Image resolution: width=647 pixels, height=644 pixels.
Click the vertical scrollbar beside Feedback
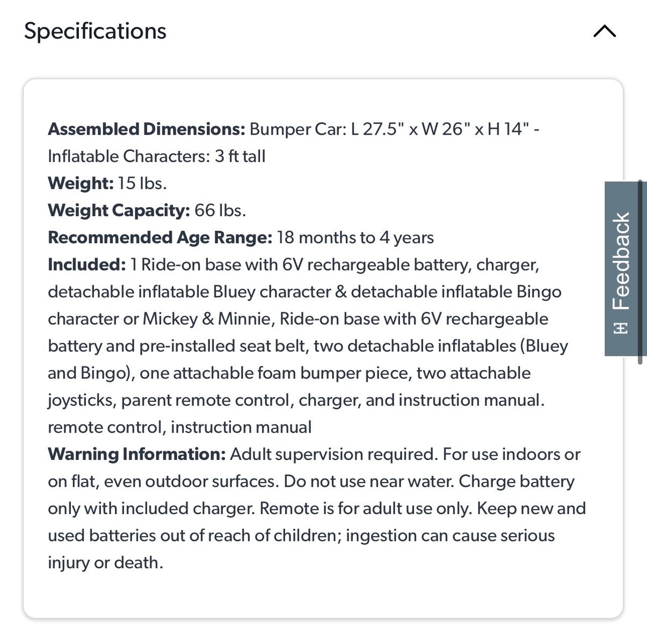click(640, 273)
